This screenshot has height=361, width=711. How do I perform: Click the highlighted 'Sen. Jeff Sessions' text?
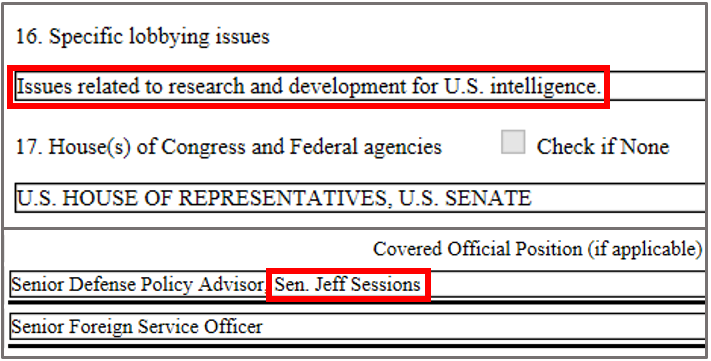tap(348, 284)
